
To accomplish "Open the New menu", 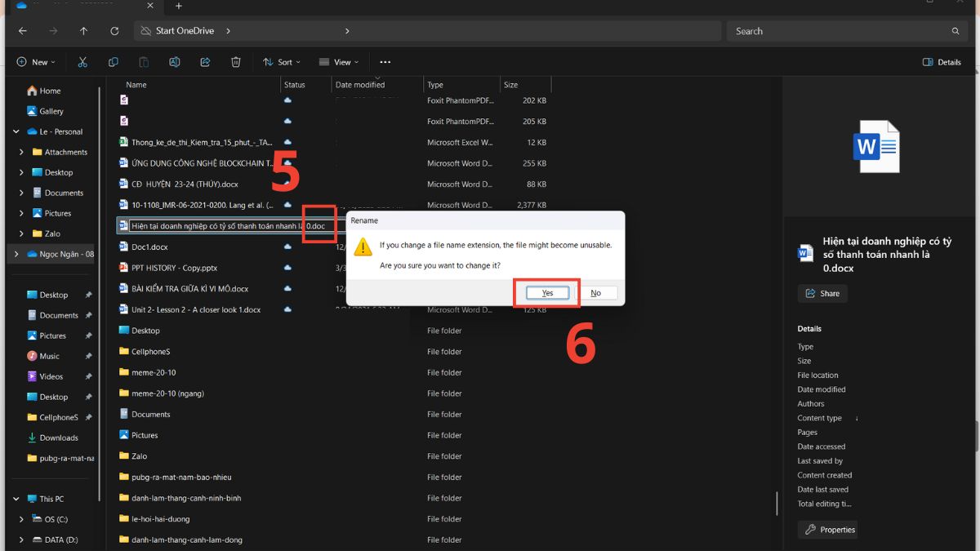I will point(35,61).
